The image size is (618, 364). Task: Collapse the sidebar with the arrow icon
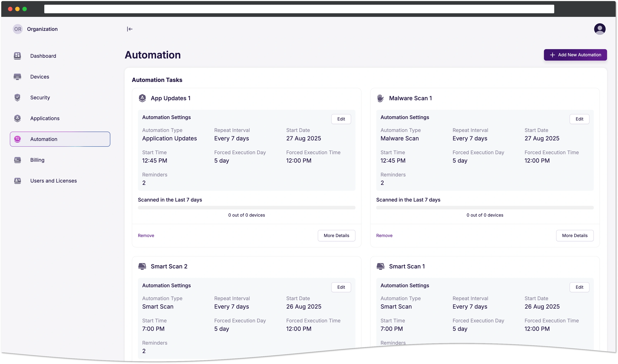pyautogui.click(x=129, y=29)
